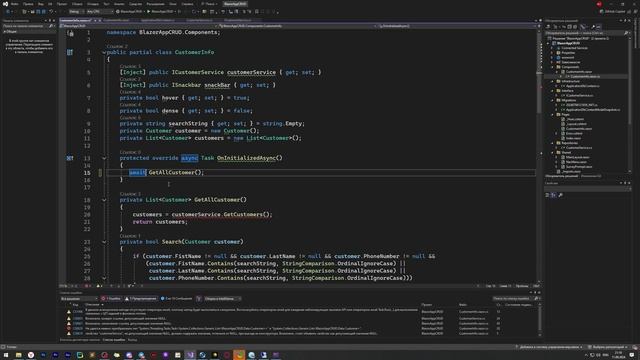The image size is (640, 360).
Task: Select NavMenu.razor in Solution Explorer
Action: click(576, 162)
